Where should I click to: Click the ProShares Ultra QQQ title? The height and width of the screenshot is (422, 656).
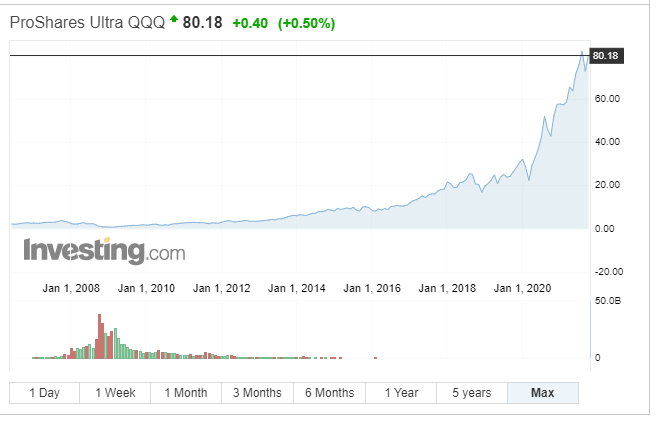tap(87, 22)
